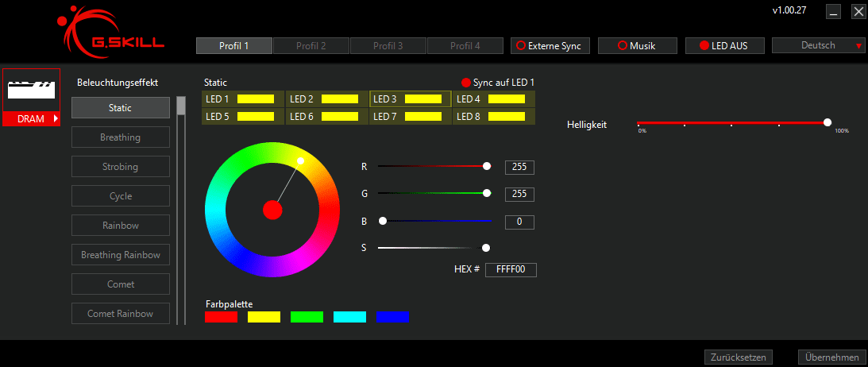The image size is (868, 367).
Task: Select the Rainbow lighting effect
Action: 120,226
